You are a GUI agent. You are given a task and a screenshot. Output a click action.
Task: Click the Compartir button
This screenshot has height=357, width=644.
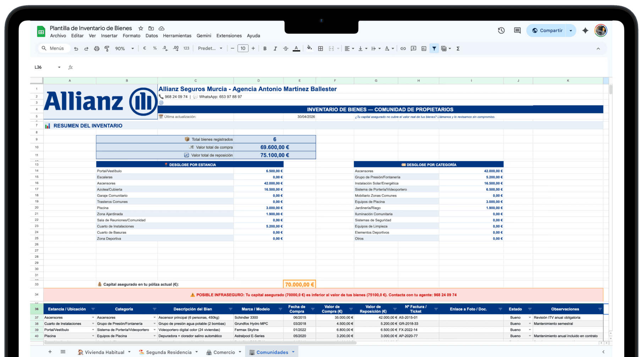[x=547, y=30]
